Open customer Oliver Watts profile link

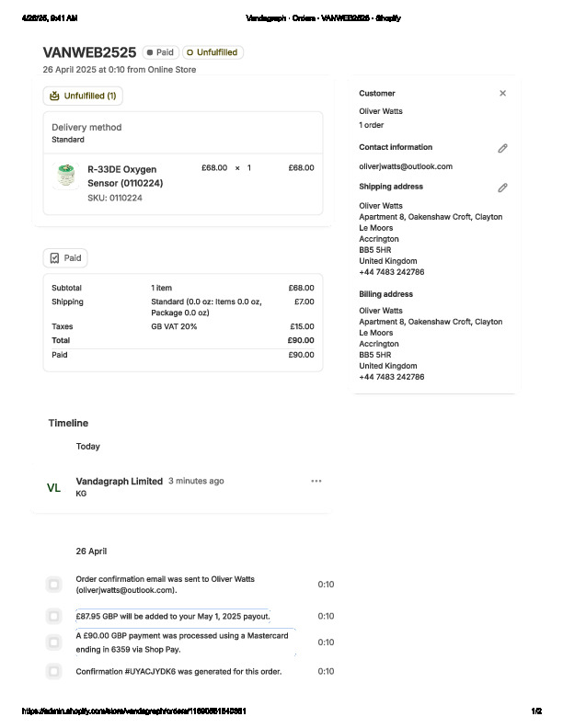[x=380, y=111]
